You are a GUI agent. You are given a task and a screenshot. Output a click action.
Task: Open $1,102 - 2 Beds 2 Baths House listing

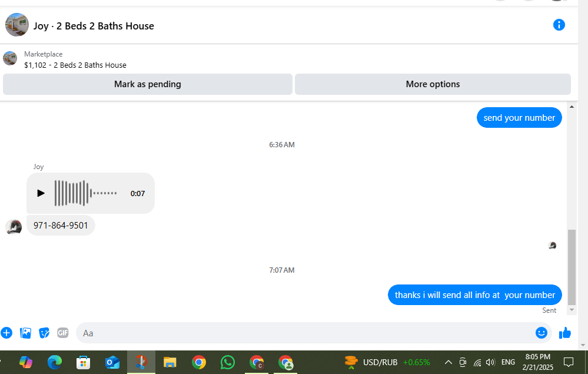coord(75,65)
